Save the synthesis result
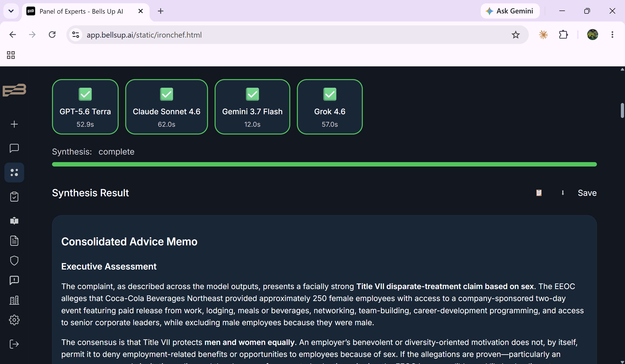This screenshot has height=364, width=625. click(x=587, y=193)
